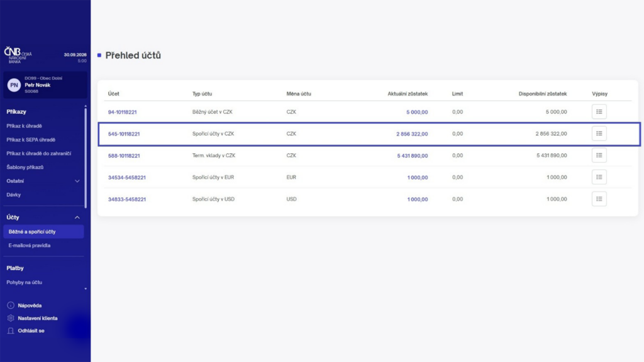
Task: Click balance 5 431 890,00 link
Action: point(413,156)
